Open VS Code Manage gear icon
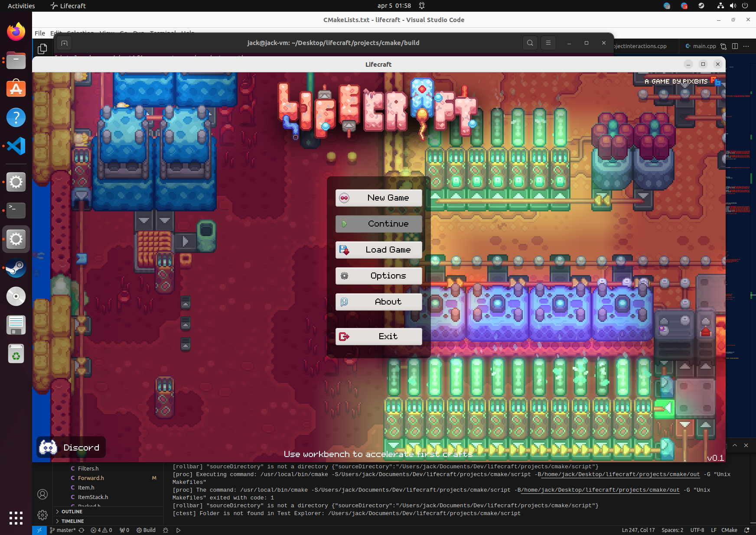 tap(42, 515)
